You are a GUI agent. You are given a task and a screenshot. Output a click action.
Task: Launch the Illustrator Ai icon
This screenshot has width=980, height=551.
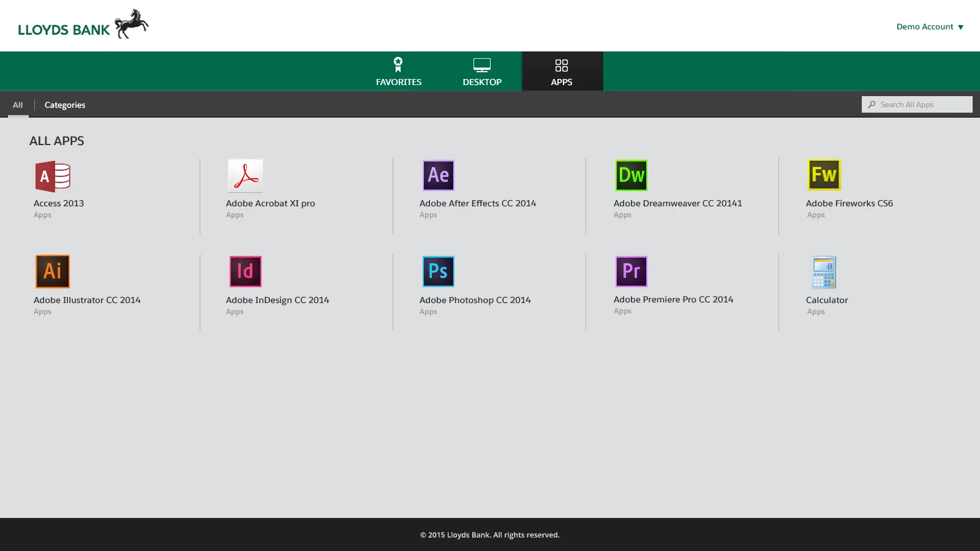click(53, 271)
